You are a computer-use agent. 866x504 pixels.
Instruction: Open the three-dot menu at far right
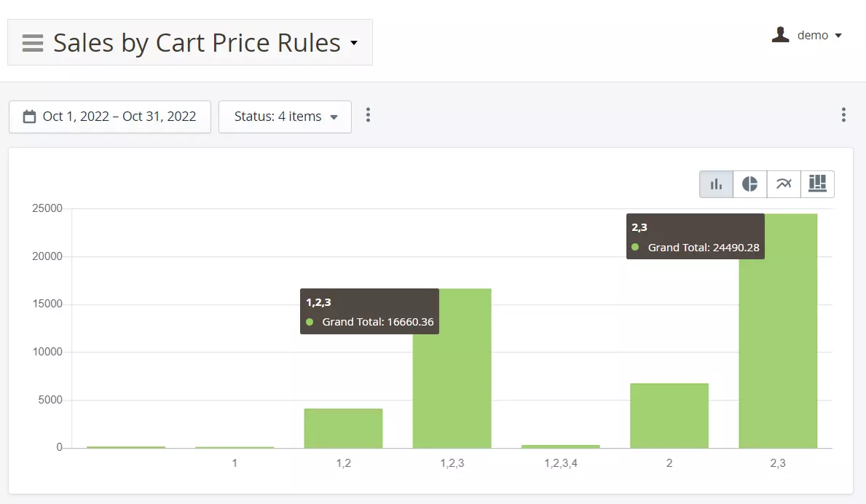843,115
